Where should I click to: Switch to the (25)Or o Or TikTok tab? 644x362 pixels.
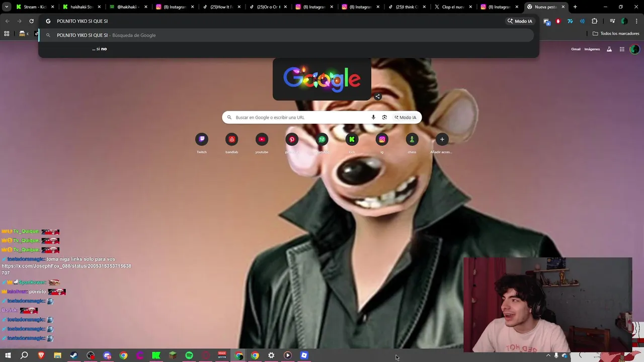(x=267, y=7)
